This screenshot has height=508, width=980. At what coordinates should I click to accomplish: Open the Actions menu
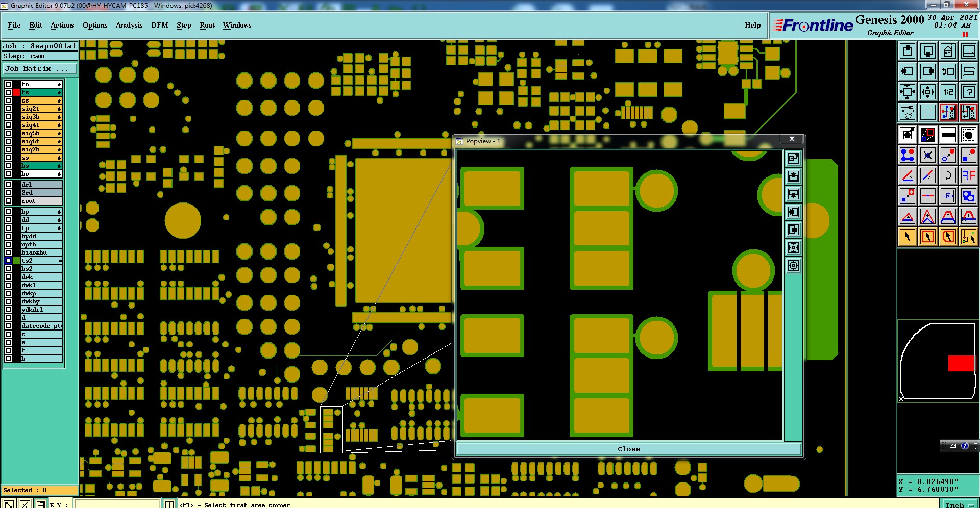tap(62, 25)
